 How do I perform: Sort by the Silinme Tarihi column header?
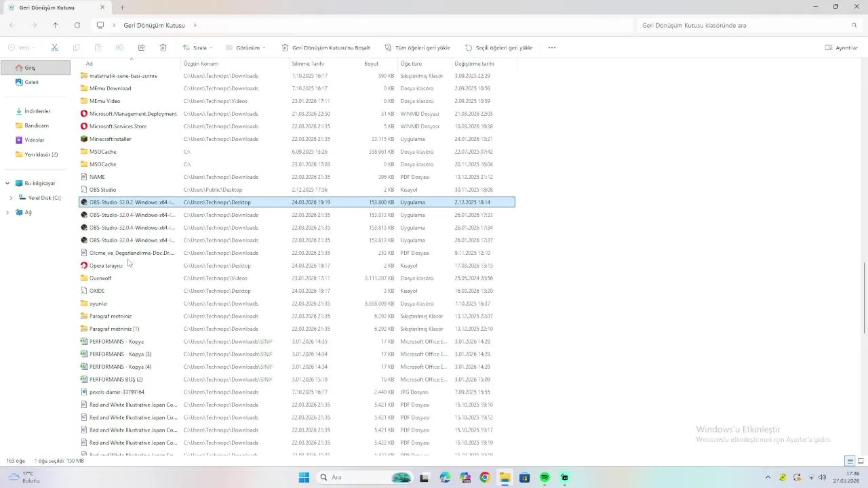coord(325,64)
